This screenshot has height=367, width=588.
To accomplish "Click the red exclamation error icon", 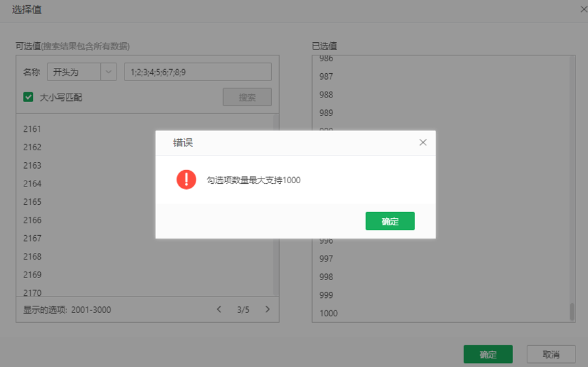I will [x=186, y=179].
